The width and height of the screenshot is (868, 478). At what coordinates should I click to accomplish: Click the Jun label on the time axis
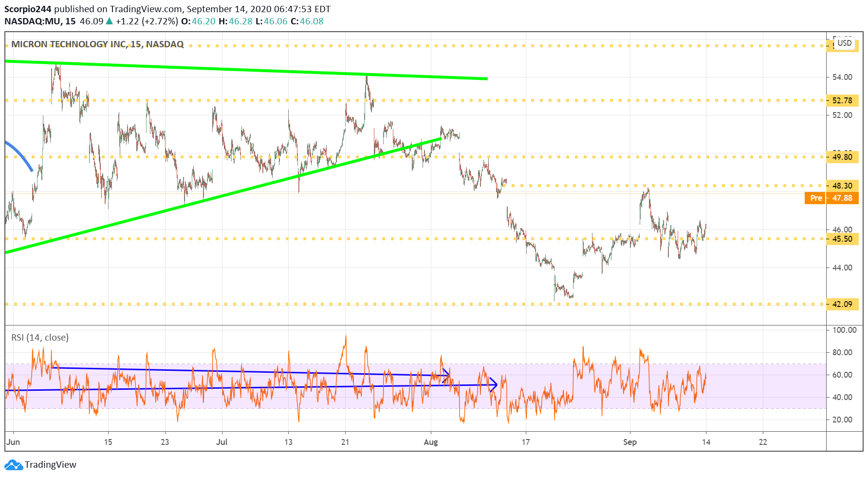[13, 442]
